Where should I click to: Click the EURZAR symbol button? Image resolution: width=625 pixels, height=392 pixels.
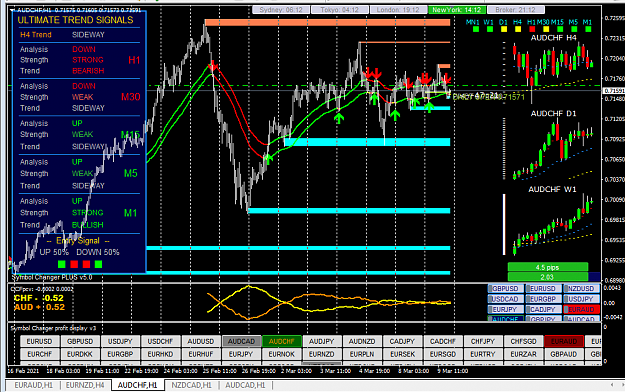[x=523, y=354]
